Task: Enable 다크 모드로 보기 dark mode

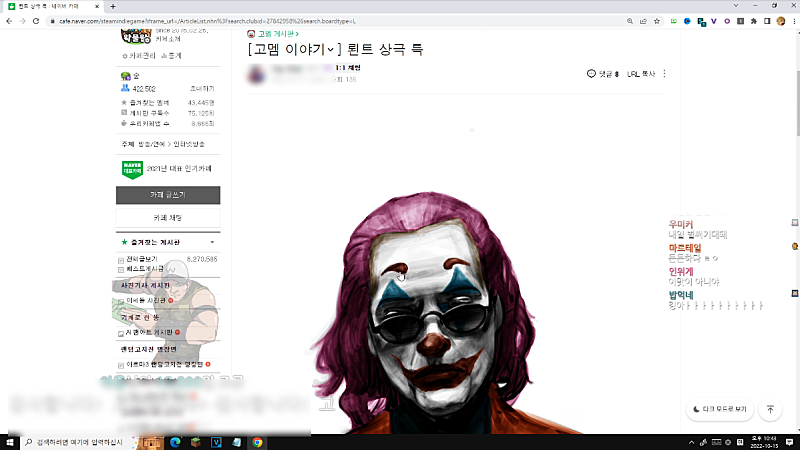Action: click(720, 409)
